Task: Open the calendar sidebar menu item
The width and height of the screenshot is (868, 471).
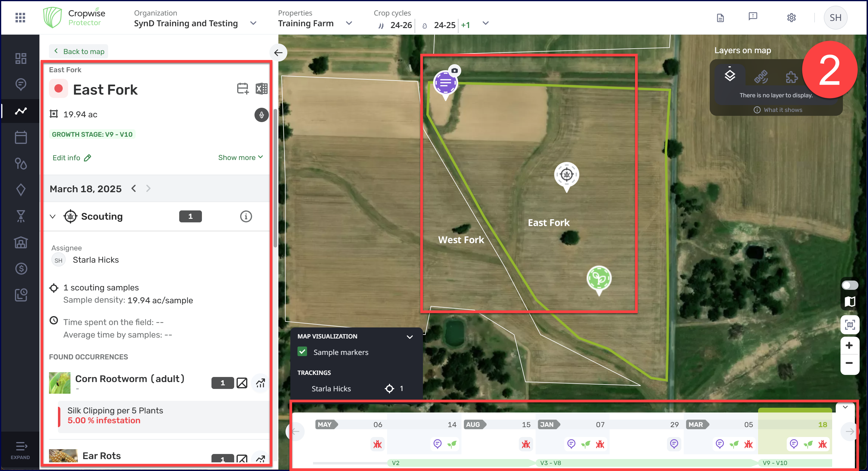Action: tap(21, 137)
